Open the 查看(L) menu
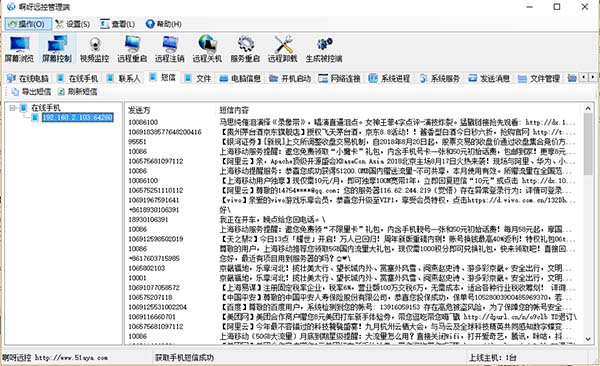 117,24
